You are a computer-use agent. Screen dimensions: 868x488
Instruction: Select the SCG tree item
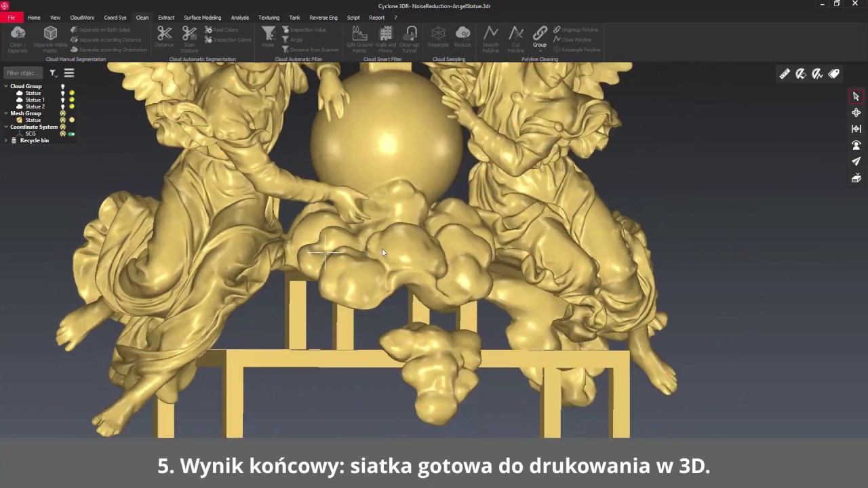[31, 134]
